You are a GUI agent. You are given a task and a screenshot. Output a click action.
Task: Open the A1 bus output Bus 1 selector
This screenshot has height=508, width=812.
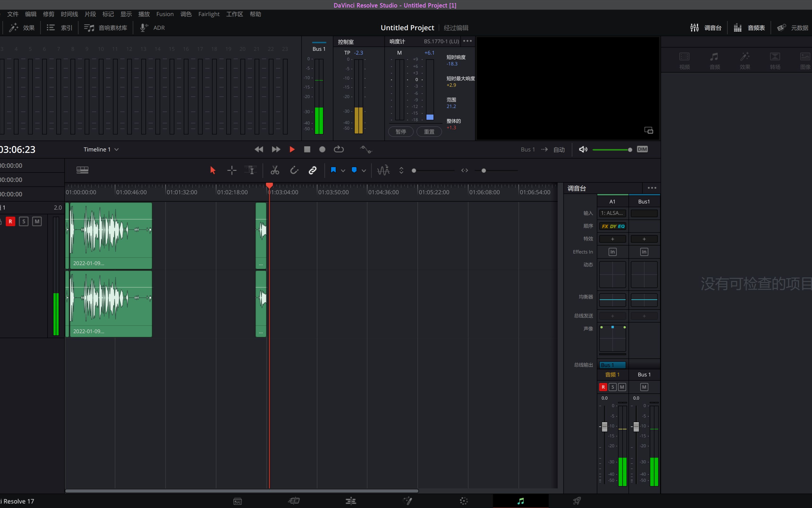tap(612, 365)
